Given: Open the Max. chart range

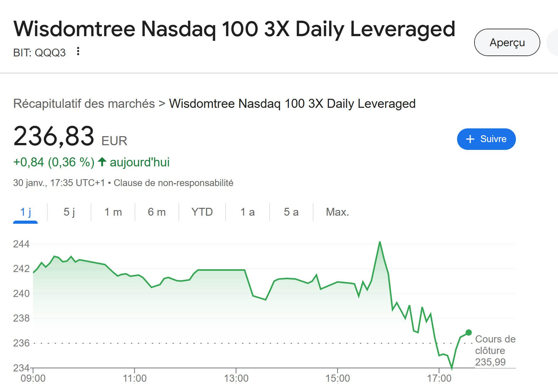Looking at the screenshot, I should coord(337,212).
